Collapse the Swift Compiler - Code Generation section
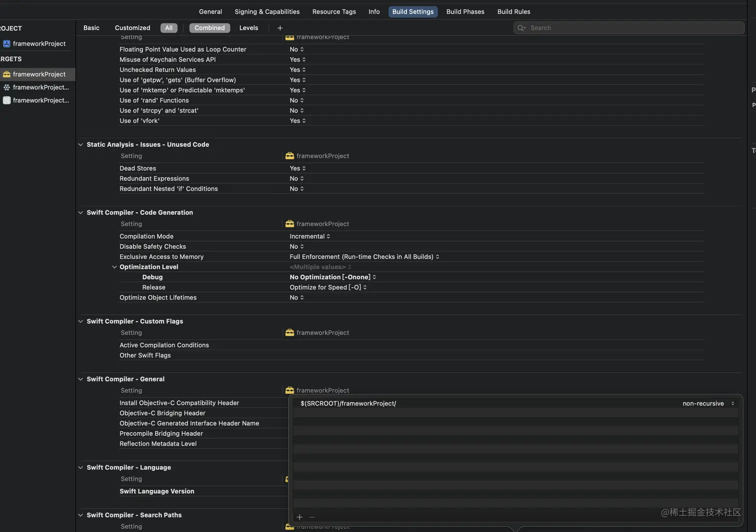This screenshot has width=756, height=532. pyautogui.click(x=80, y=213)
